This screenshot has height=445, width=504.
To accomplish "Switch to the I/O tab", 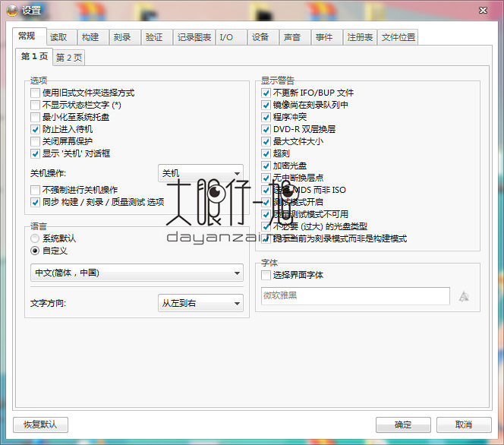I will 232,37.
